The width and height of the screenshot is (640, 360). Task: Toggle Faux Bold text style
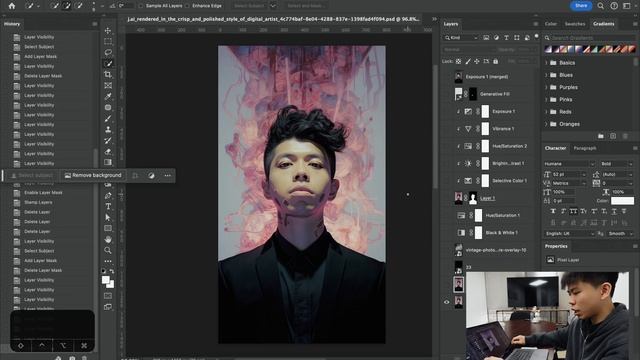point(553,211)
